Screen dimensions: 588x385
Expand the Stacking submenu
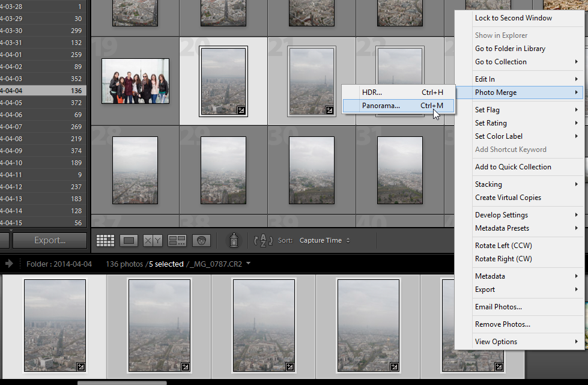(x=577, y=184)
